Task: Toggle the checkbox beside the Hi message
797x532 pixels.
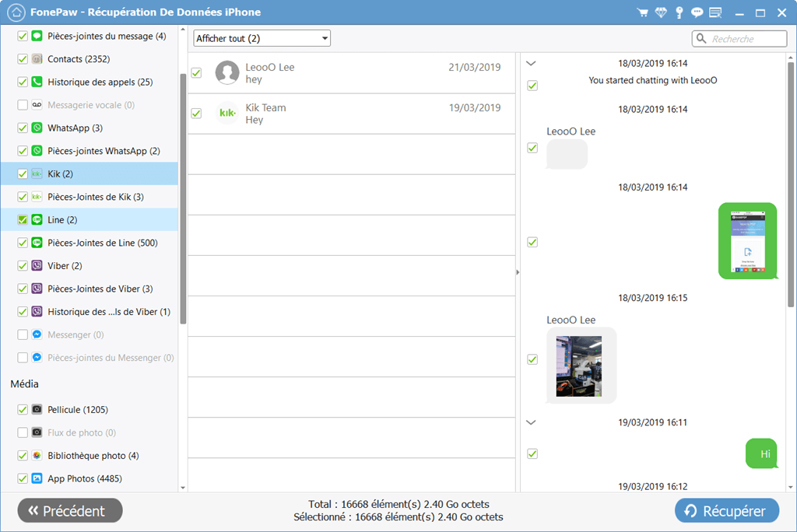Action: [x=532, y=453]
